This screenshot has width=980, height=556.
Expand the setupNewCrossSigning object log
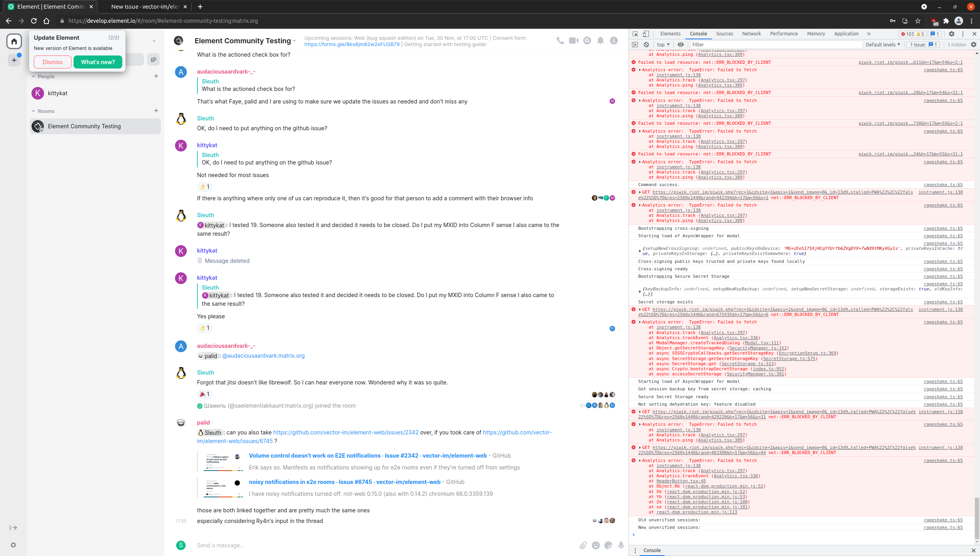click(640, 251)
